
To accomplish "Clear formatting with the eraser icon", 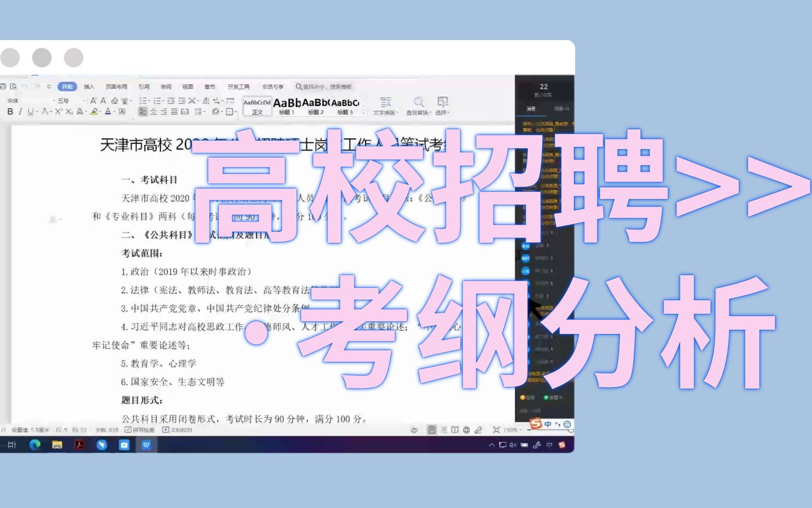I will click(x=114, y=101).
